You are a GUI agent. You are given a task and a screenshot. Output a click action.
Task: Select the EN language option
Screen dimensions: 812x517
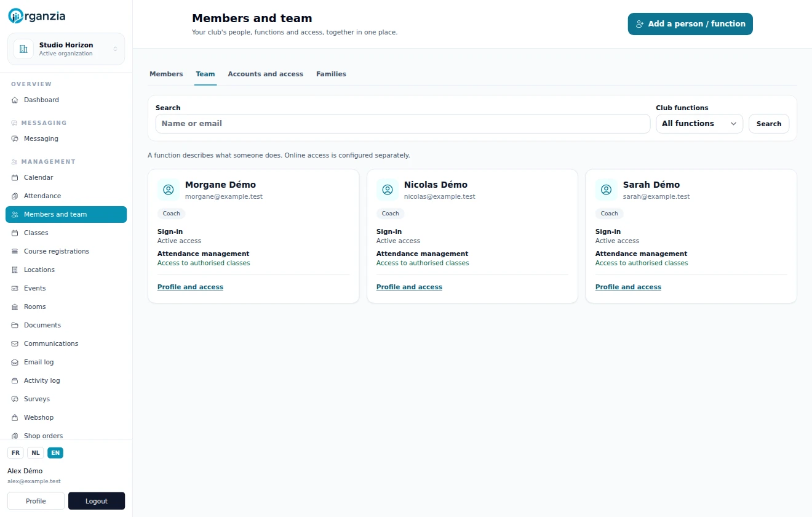click(x=55, y=453)
